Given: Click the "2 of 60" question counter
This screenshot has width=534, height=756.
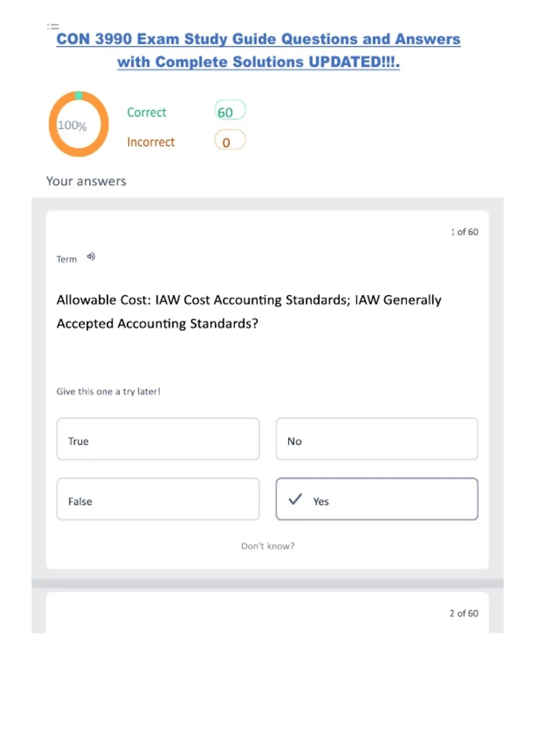Looking at the screenshot, I should click(464, 614).
